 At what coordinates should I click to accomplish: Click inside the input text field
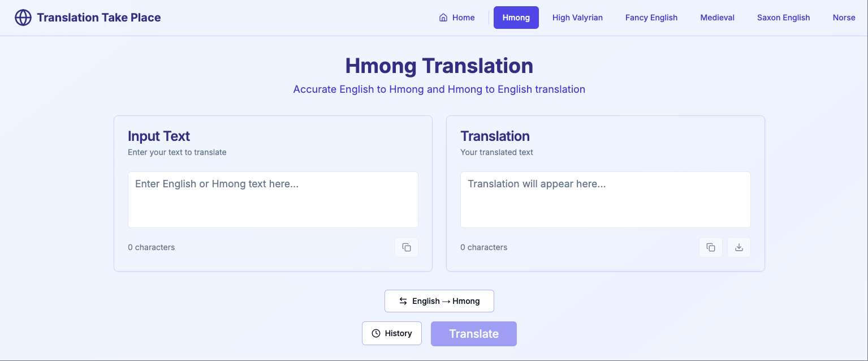pos(273,199)
